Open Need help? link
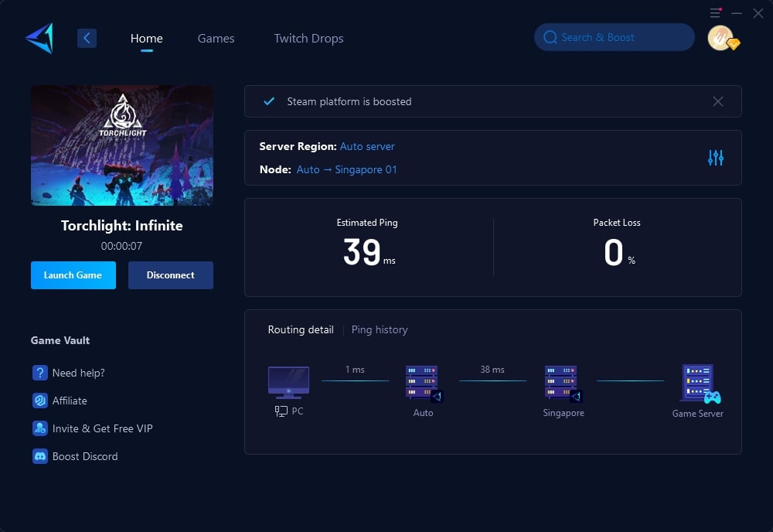Screen dimensions: 773x532 pyautogui.click(x=78, y=373)
